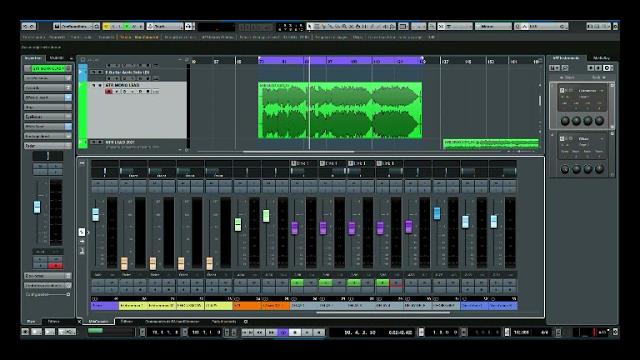Toggle green Read automation on first purple-fader channel

297,282
